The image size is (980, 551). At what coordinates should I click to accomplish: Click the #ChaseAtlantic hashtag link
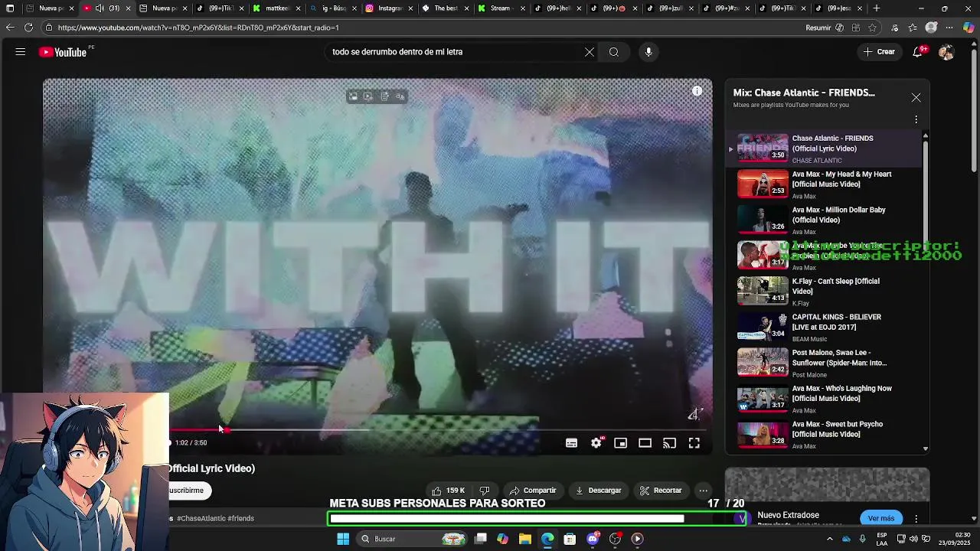[201, 518]
